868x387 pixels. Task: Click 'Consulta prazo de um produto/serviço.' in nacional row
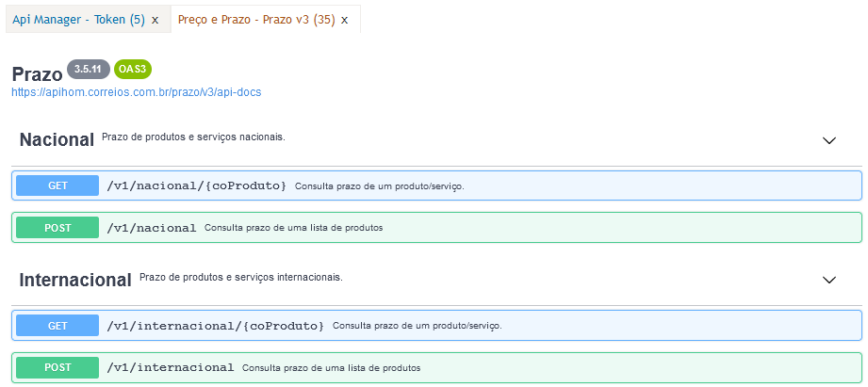click(379, 186)
